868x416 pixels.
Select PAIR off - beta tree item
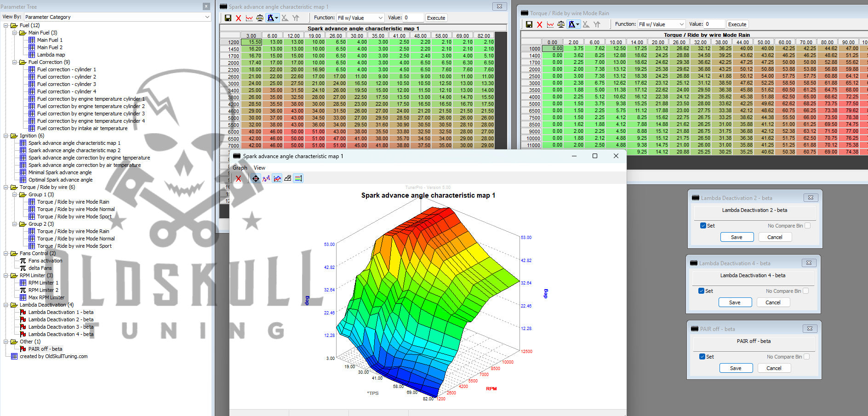coord(45,349)
